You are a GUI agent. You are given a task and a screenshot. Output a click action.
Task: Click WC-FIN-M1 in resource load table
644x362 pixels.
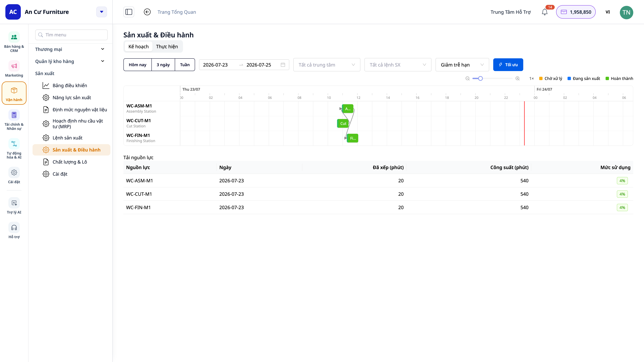pos(139,207)
